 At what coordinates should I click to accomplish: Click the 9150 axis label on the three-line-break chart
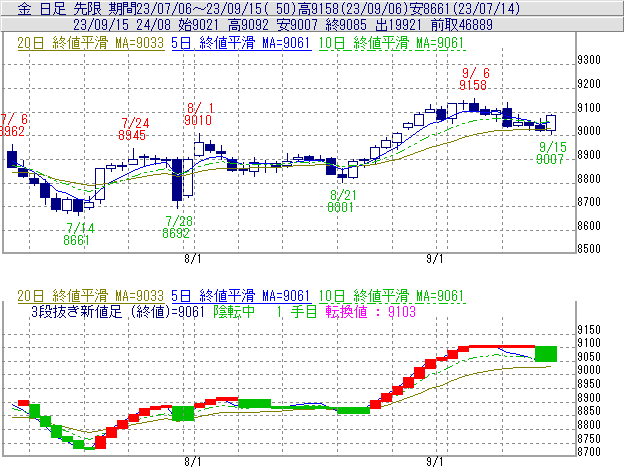(589, 329)
